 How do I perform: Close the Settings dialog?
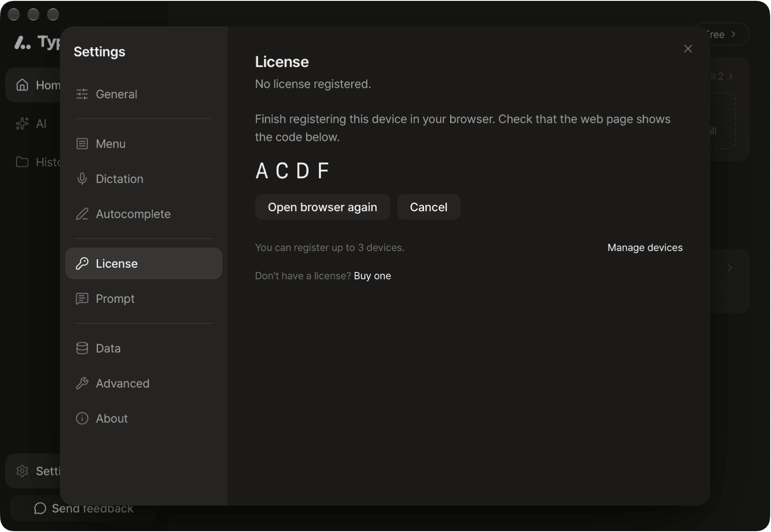pyautogui.click(x=688, y=49)
